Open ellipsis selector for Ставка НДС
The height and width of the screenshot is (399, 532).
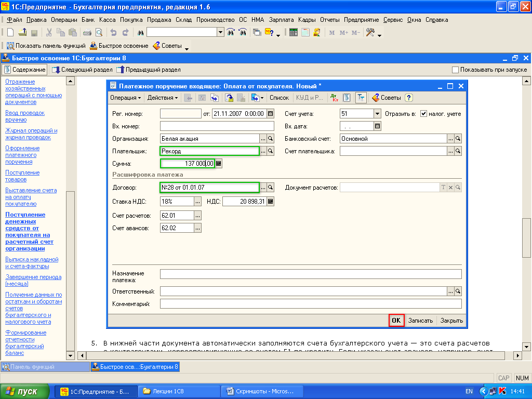pos(197,202)
